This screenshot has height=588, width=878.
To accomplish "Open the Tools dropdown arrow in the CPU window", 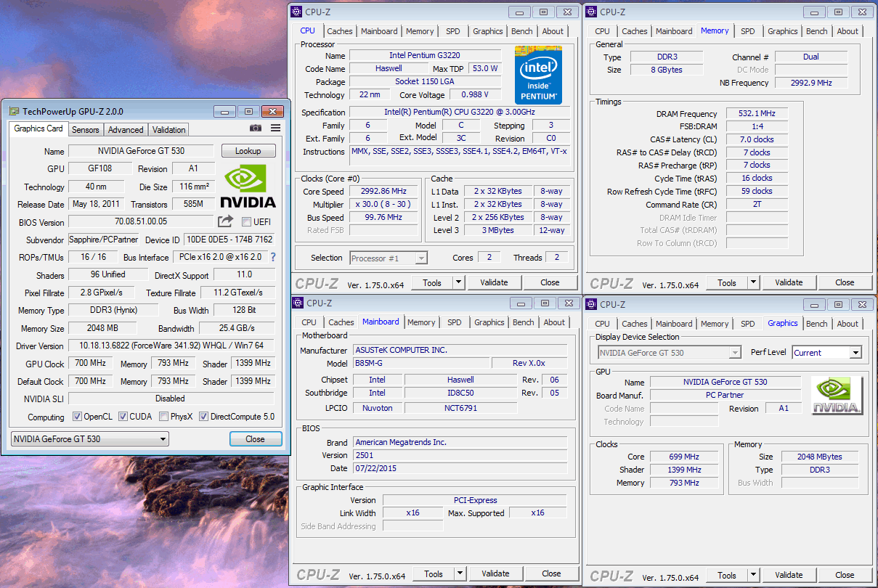I will click(x=459, y=282).
